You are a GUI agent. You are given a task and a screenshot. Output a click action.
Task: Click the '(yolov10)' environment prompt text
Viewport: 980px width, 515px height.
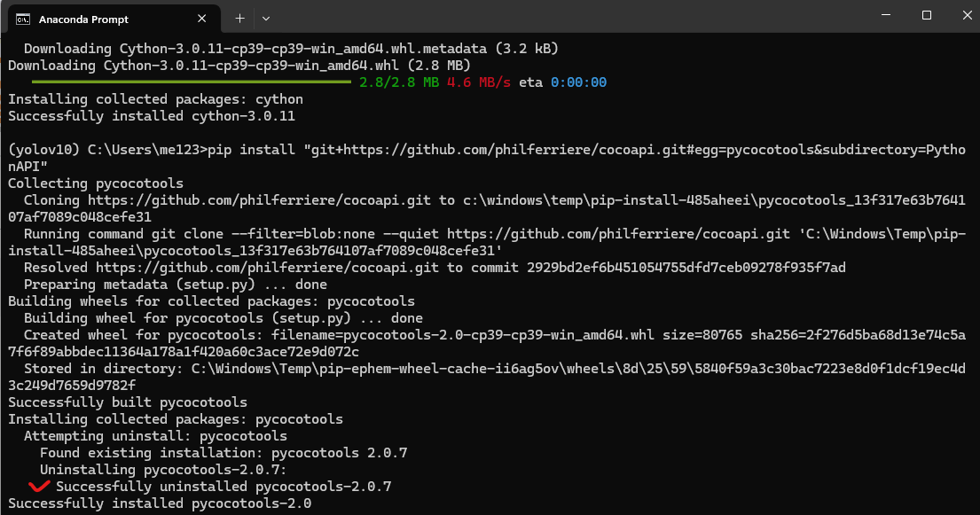click(43, 150)
